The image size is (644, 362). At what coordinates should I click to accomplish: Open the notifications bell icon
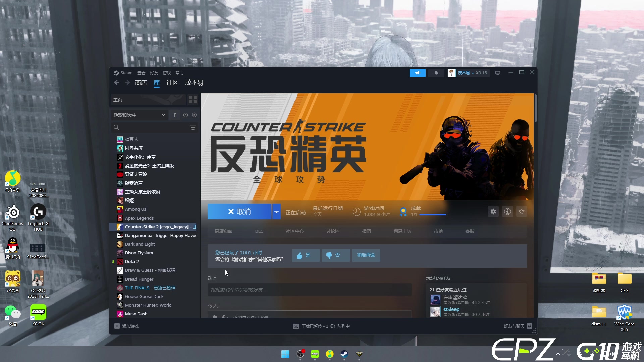coord(436,73)
